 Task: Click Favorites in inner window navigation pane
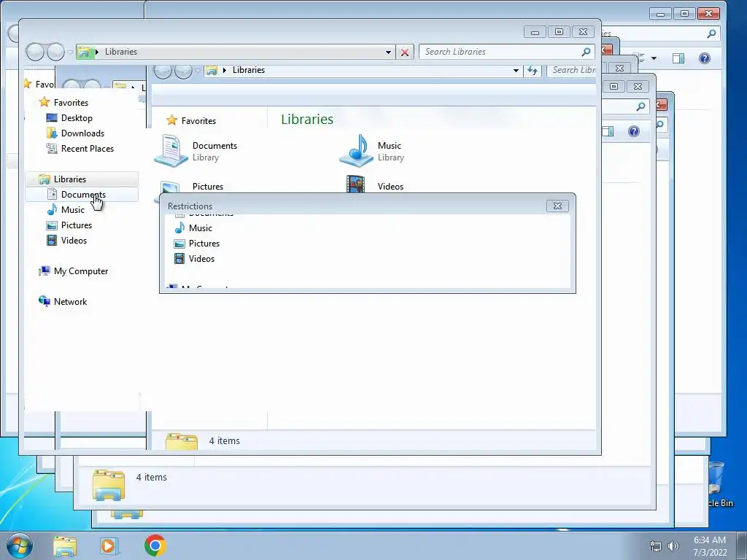(x=198, y=121)
